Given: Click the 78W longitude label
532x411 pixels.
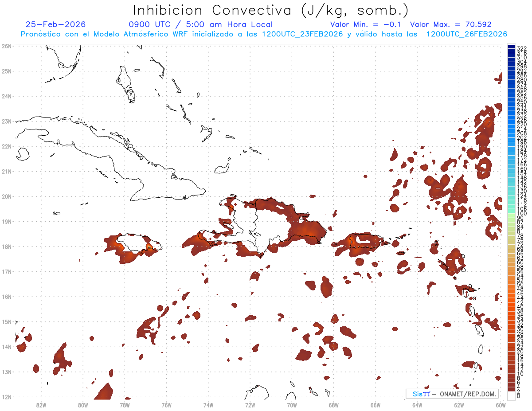Looking at the screenshot, I should tap(125, 404).
